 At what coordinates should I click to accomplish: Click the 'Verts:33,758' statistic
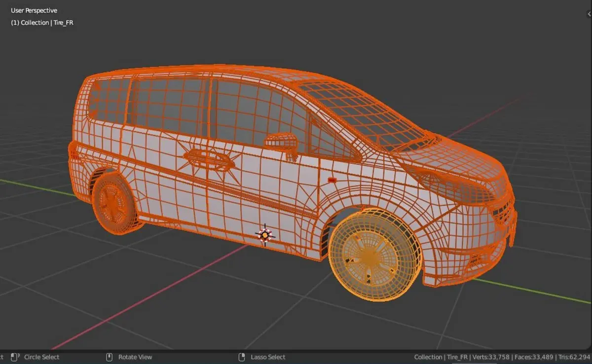coord(490,357)
